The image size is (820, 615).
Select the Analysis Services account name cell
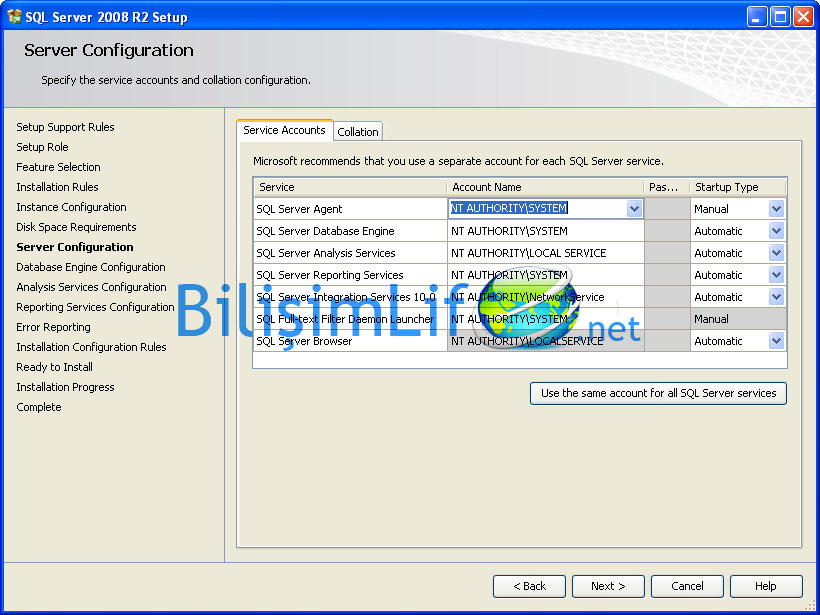(545, 253)
